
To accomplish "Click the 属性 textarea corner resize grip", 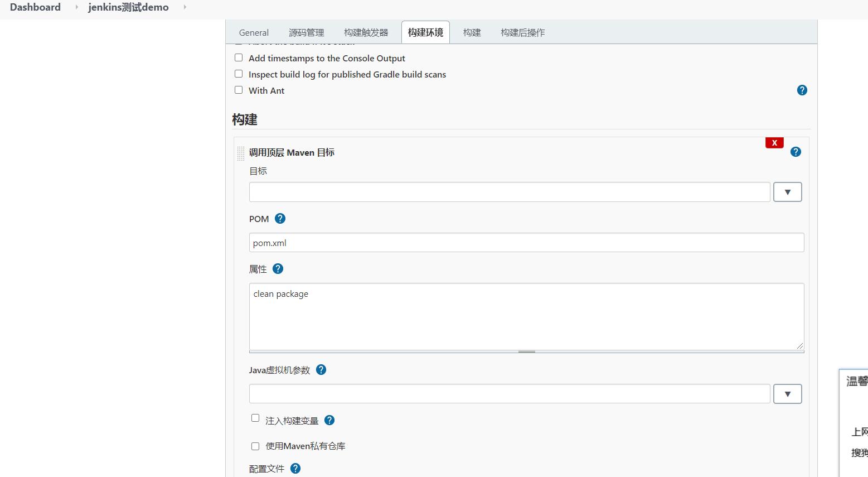I will tap(800, 346).
